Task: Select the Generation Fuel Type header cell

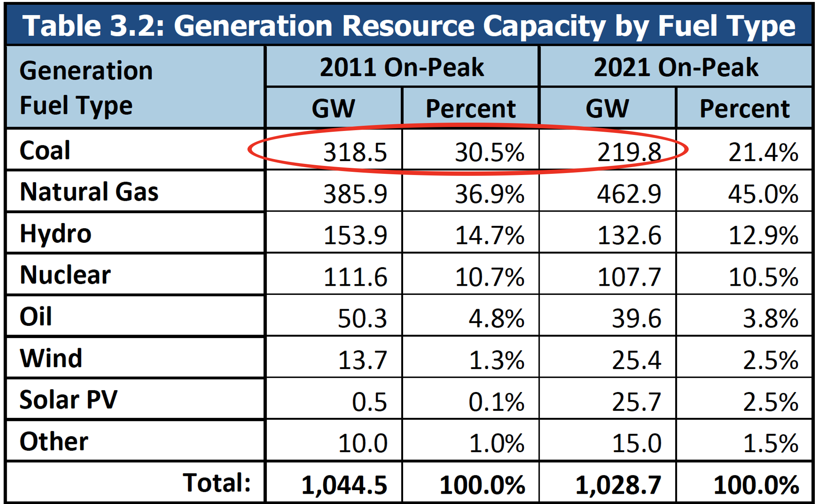Action: click(x=86, y=87)
